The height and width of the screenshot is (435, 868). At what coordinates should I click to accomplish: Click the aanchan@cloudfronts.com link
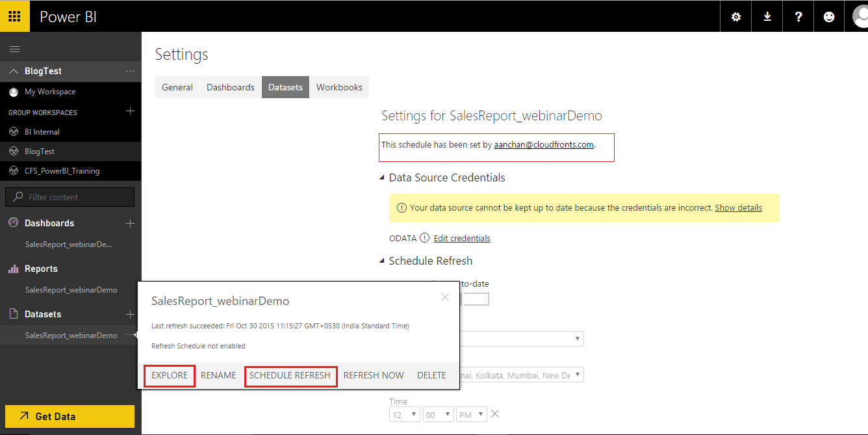tap(544, 145)
